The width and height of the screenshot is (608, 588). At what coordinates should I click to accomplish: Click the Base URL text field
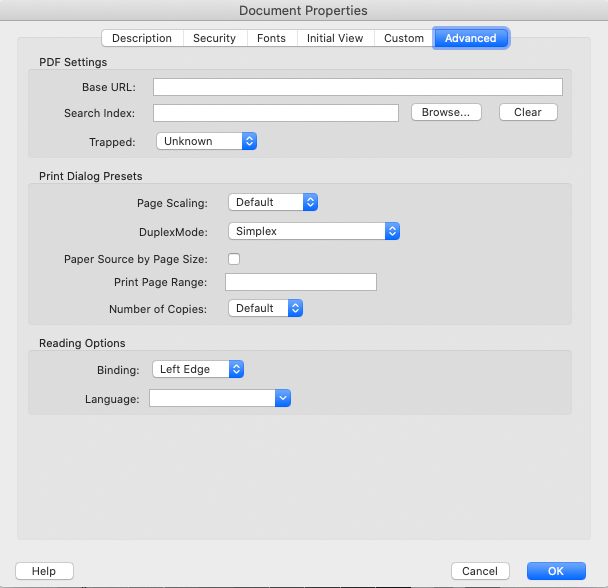click(x=357, y=87)
